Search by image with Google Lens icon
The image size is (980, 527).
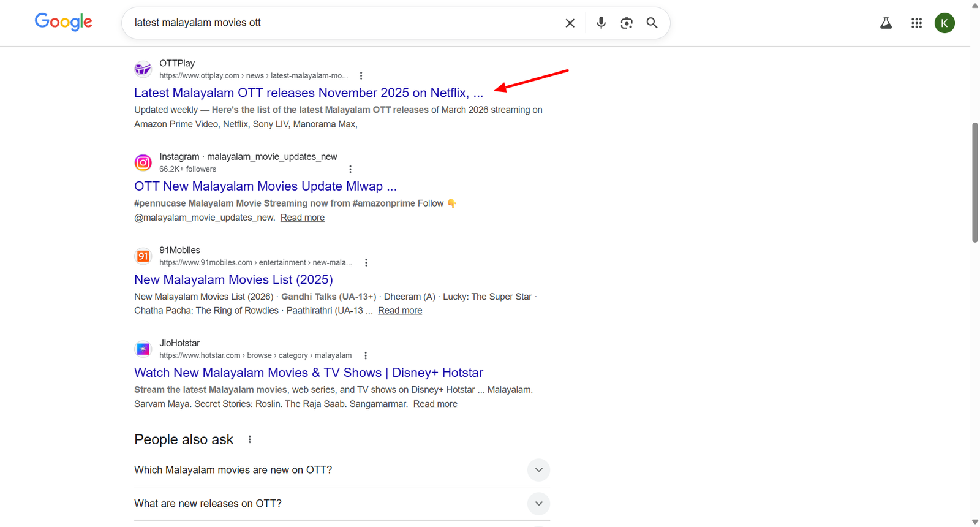(627, 23)
